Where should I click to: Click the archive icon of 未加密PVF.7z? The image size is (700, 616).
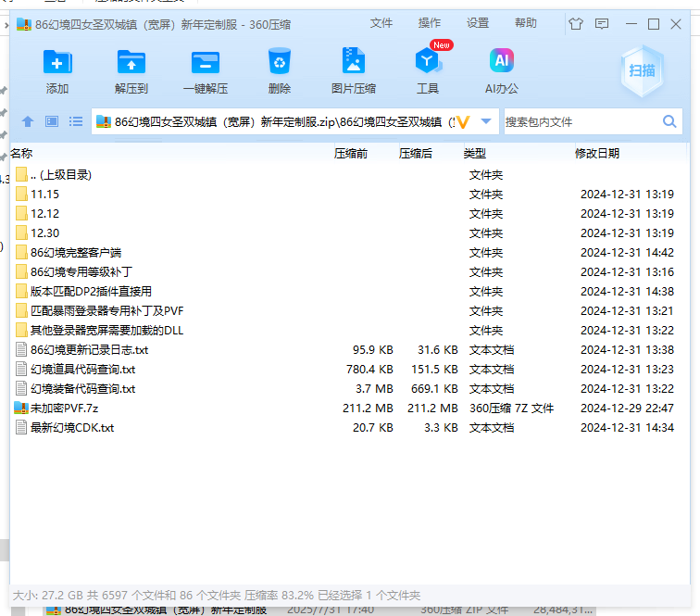(21, 408)
